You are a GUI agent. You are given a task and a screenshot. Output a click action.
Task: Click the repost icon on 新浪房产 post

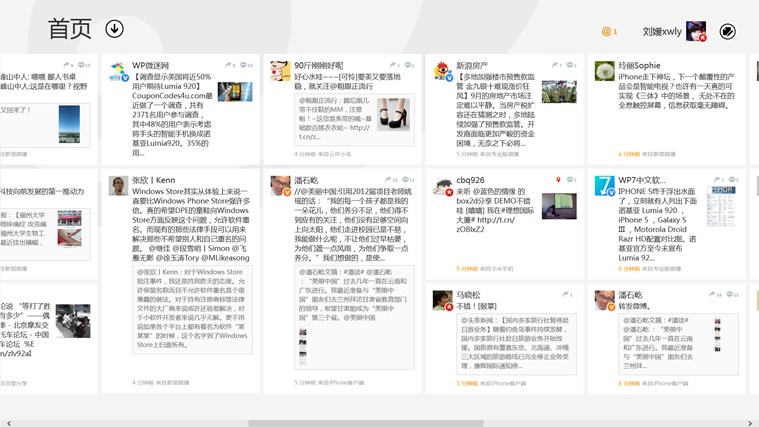557,65
